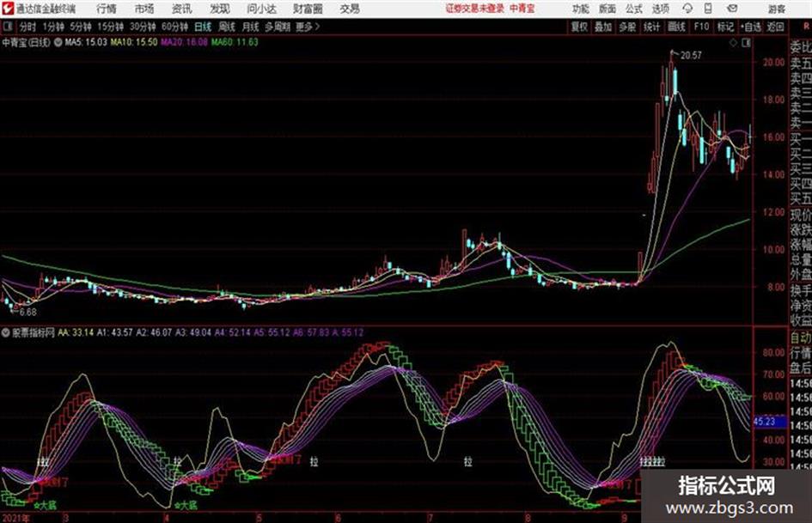Click the 画线 drawing tool button
Viewport: 812px width, 523px height.
pyautogui.click(x=676, y=27)
